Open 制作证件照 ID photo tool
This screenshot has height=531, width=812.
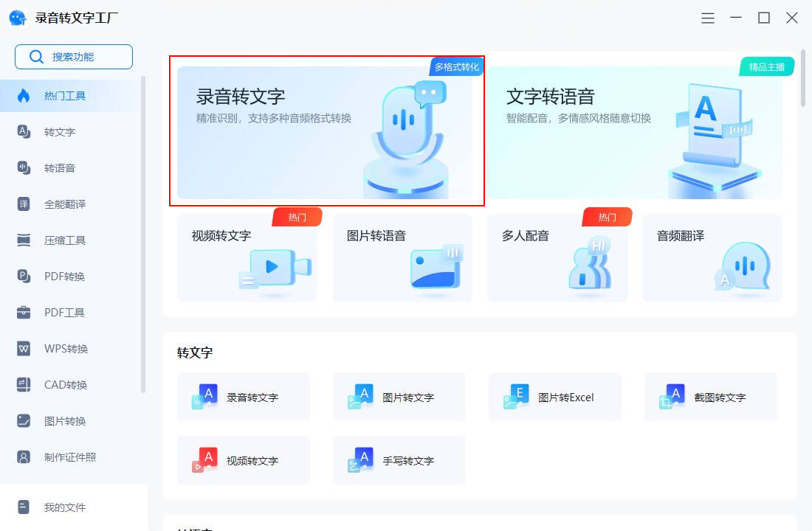coord(71,457)
